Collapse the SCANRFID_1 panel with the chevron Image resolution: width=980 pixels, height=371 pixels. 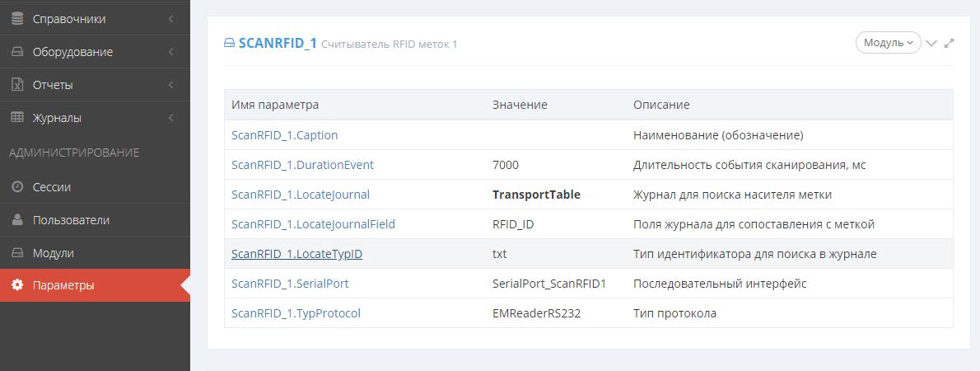coord(931,43)
